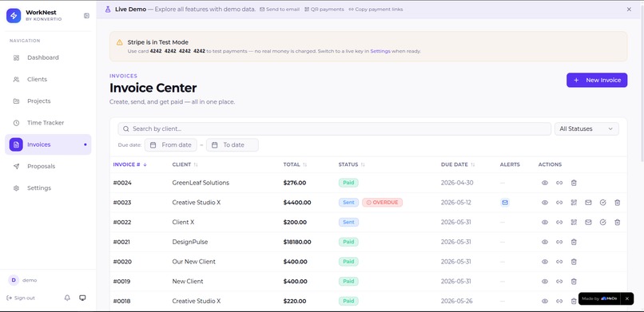Follow the Settings link in Stripe notice

click(x=380, y=51)
